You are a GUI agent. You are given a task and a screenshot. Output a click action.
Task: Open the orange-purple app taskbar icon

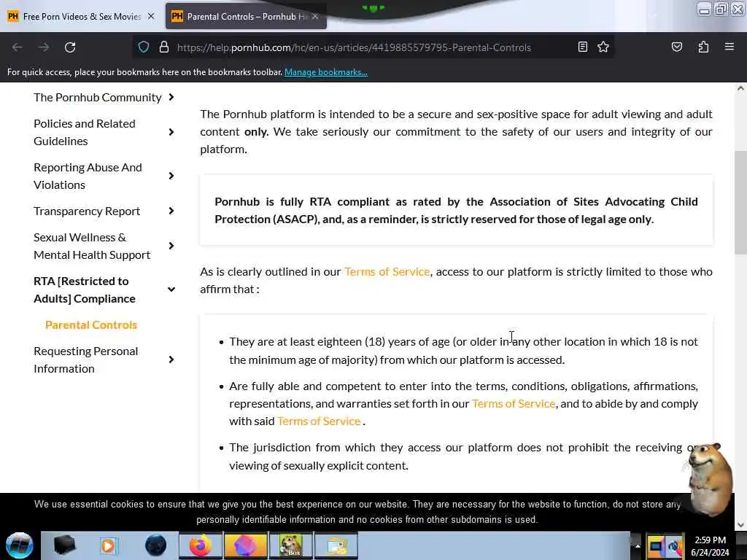245,545
